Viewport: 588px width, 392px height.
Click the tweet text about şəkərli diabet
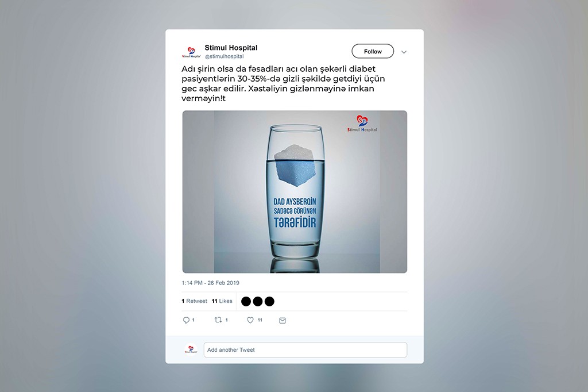click(283, 84)
